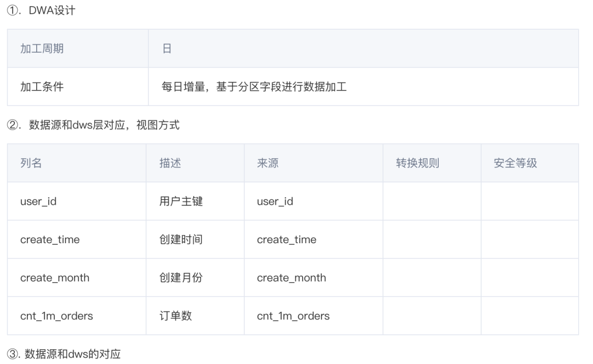This screenshot has width=593, height=364.
Task: Click the 创建月份 description cell
Action: [x=181, y=278]
